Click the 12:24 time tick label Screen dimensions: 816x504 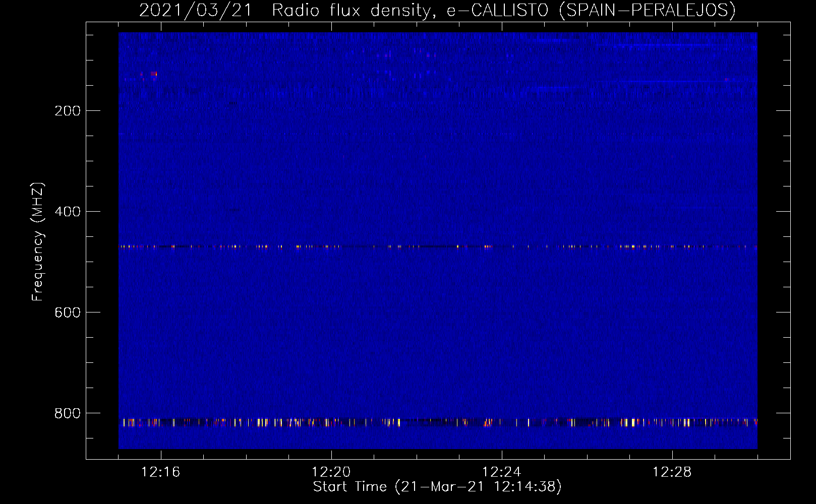click(502, 472)
